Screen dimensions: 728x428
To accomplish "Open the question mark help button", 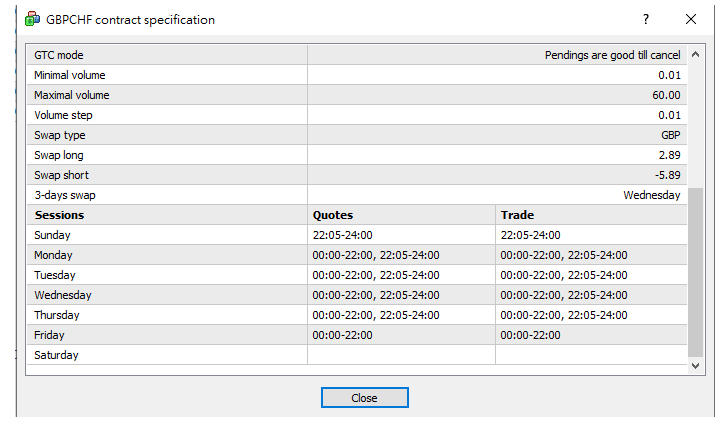I will point(646,19).
